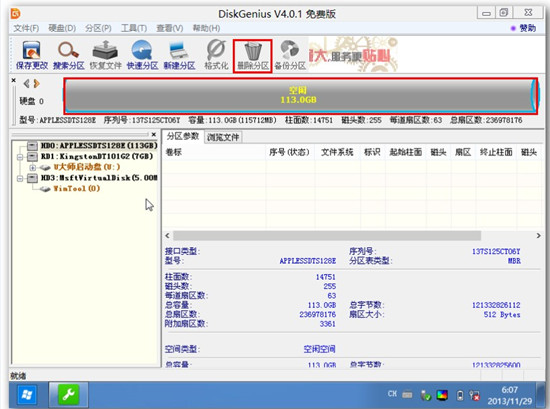Click the 删除分区 delete partition trash icon
The width and height of the screenshot is (550, 409).
click(253, 56)
